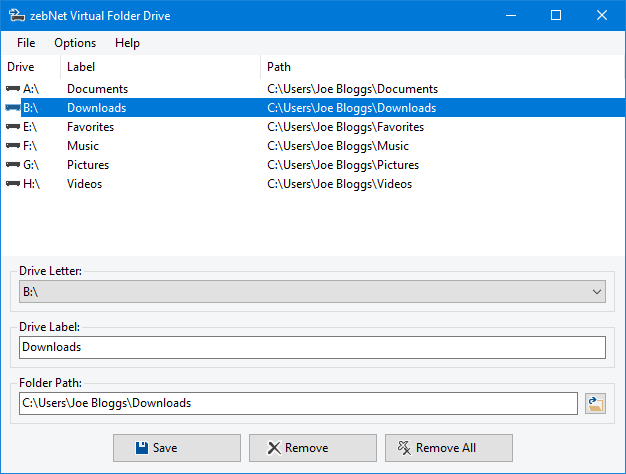The image size is (626, 474).
Task: Click the drive icon next to E:\ Favorites
Action: click(x=13, y=127)
